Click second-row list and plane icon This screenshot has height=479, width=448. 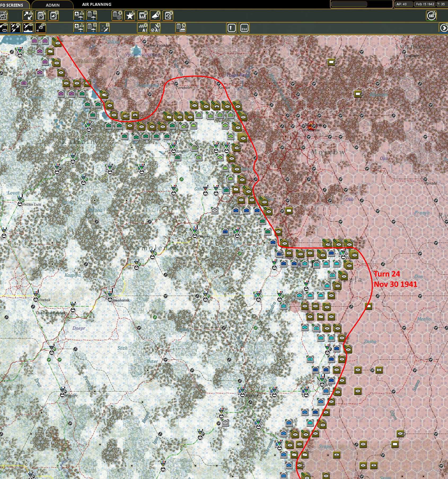(92, 28)
